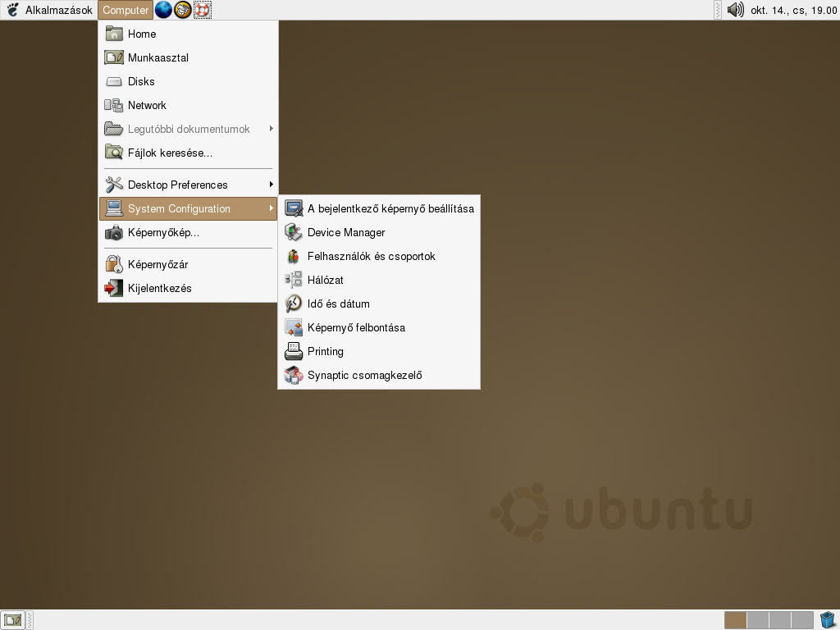Click the Legutóbbi dokumentumok folder icon

tap(113, 129)
